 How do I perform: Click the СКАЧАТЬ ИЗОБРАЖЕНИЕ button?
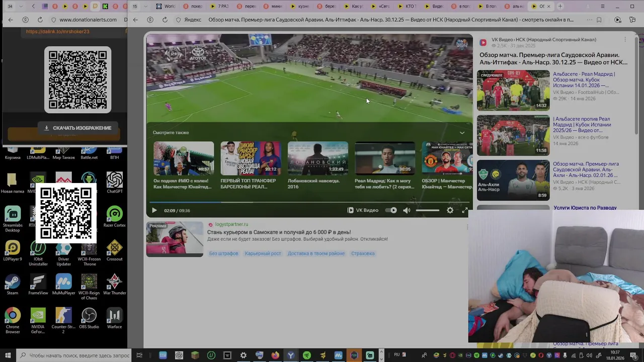coord(77,128)
